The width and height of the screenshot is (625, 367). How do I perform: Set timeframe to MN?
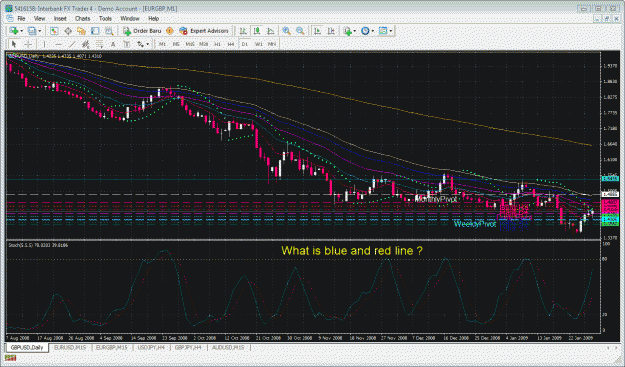[x=272, y=44]
